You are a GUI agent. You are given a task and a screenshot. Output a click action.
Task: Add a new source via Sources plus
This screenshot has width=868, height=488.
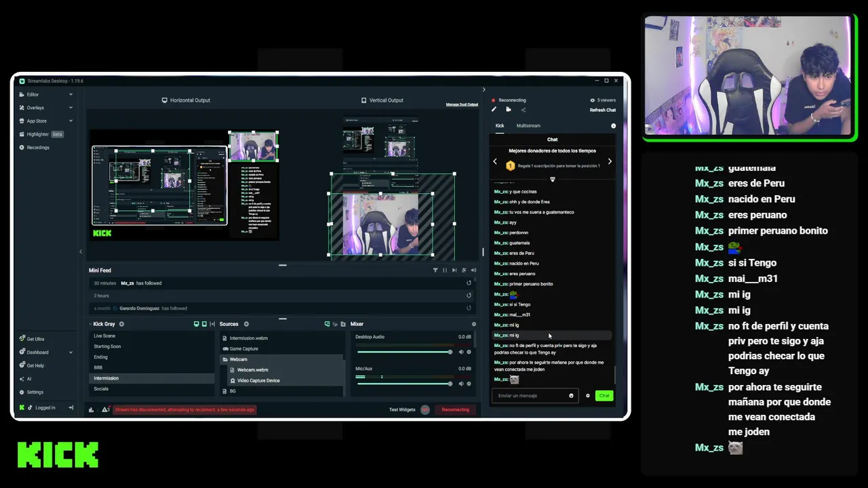[246, 324]
